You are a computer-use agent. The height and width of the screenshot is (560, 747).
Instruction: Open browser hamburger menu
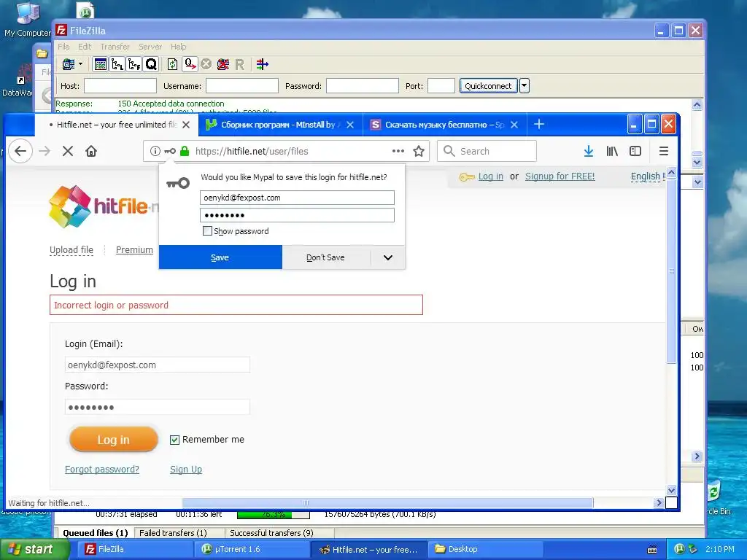click(664, 151)
